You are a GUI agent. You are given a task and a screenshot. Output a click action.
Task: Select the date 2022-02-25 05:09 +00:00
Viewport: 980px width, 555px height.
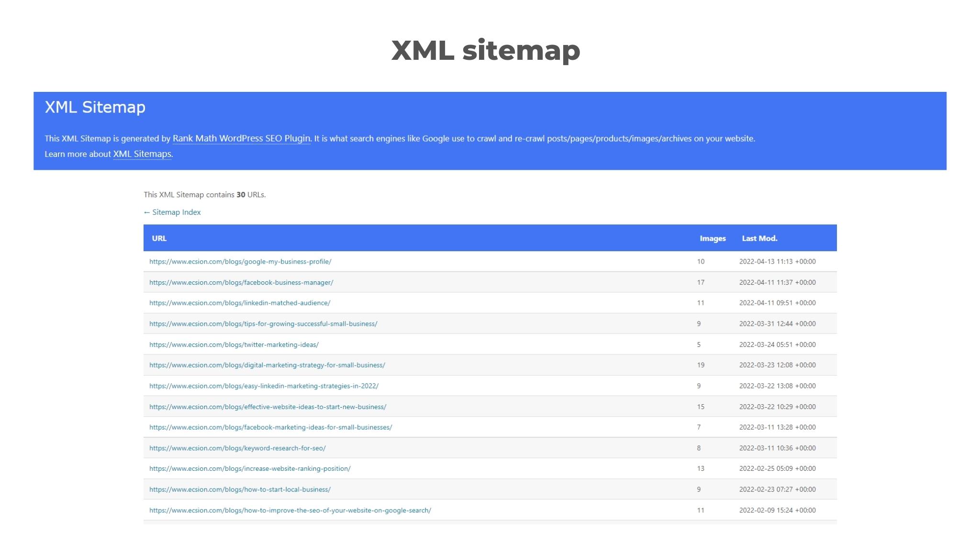pos(777,468)
